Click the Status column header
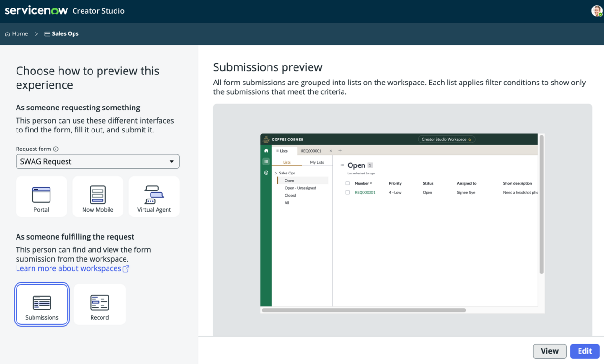 (x=428, y=183)
